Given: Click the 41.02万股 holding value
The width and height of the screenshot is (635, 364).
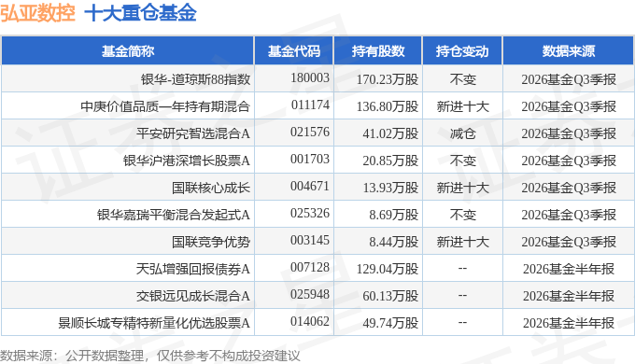Looking at the screenshot, I should tap(390, 133).
